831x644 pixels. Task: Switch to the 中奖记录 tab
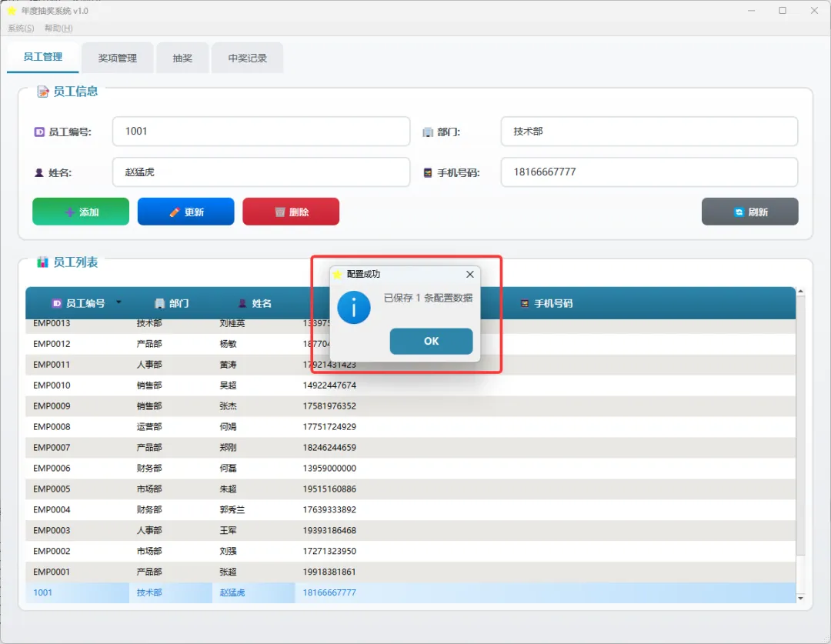pos(248,58)
